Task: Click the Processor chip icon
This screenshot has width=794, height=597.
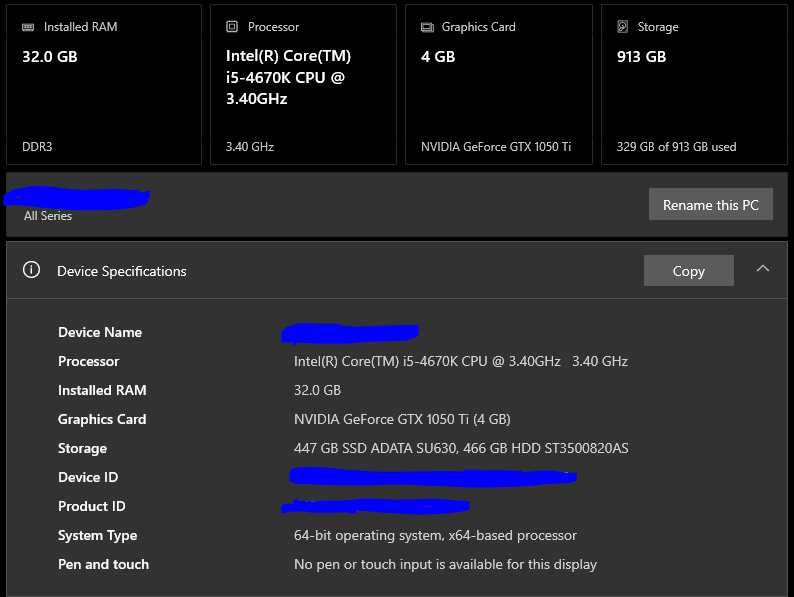Action: click(232, 26)
